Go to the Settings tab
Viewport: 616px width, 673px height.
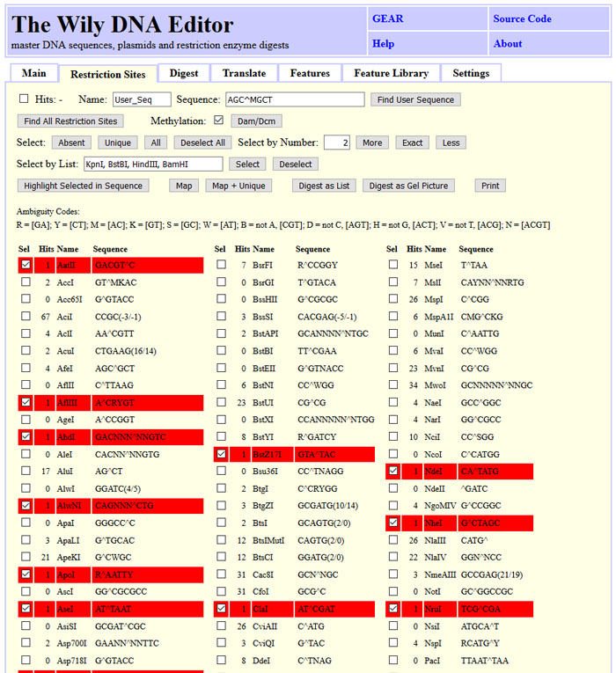[471, 73]
